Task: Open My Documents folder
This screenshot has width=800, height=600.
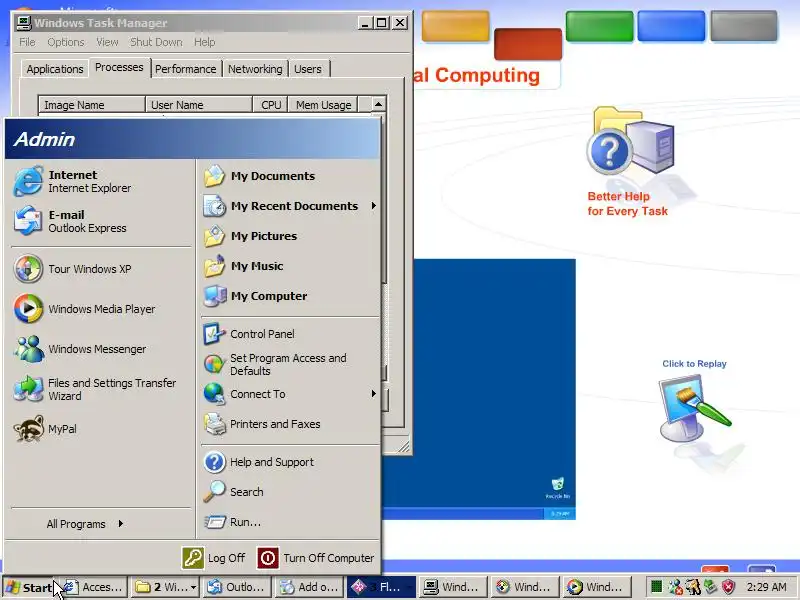Action: (x=289, y=176)
